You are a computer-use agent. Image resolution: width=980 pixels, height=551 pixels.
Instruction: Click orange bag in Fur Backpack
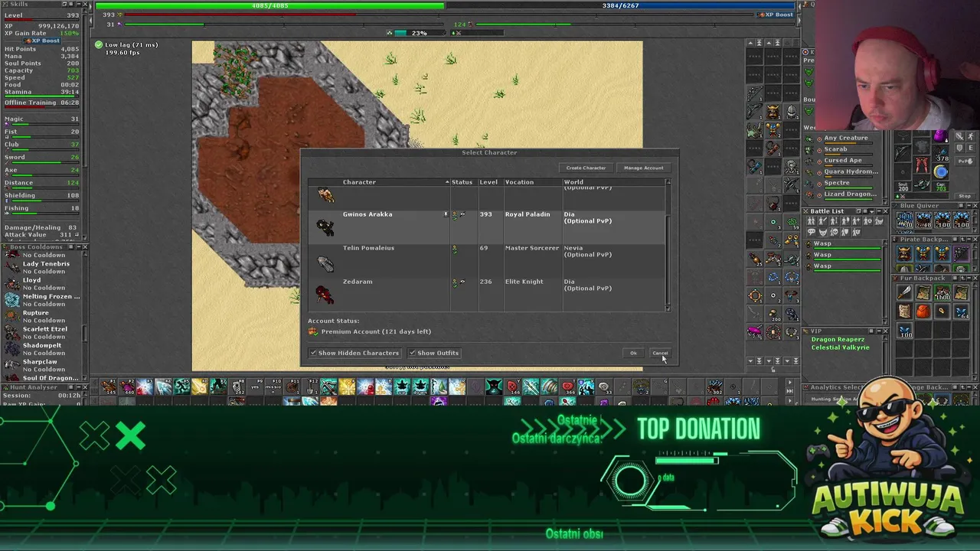point(923,311)
